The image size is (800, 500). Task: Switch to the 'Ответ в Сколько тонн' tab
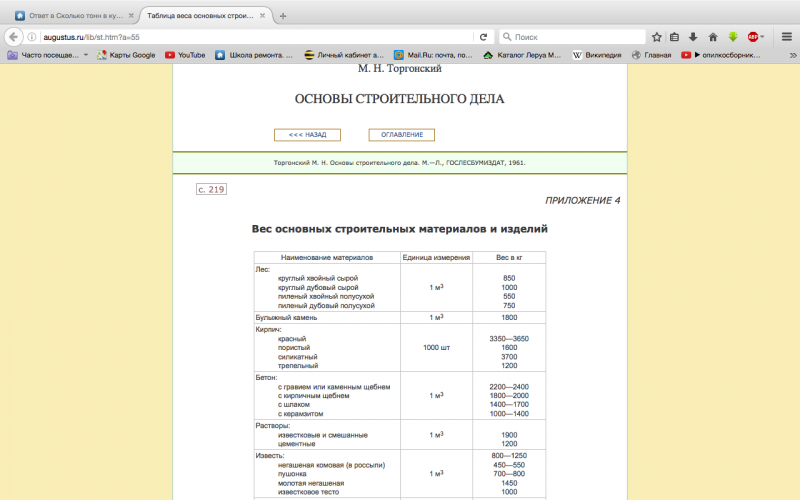coord(70,16)
